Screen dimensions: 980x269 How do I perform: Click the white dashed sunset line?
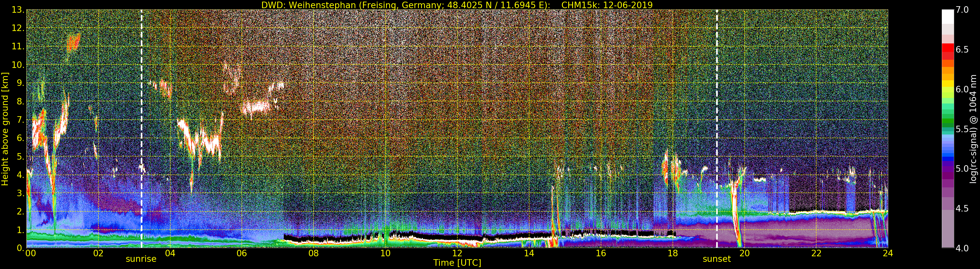coord(717,114)
